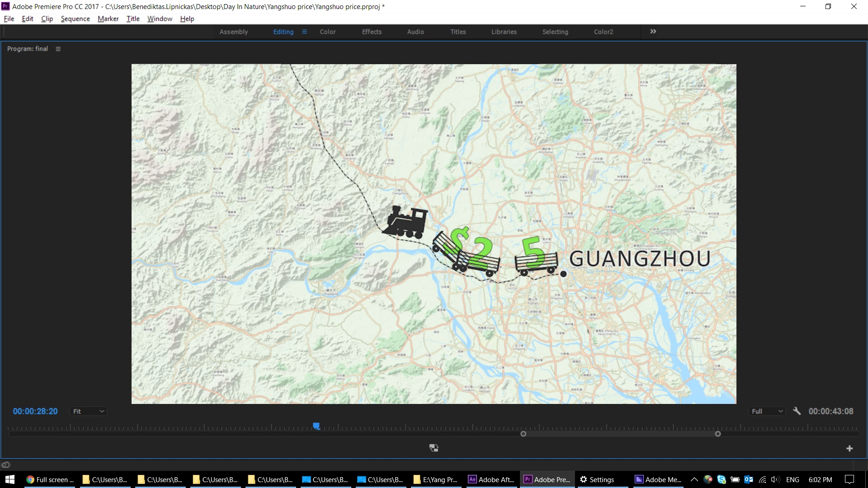Open the Program: final panel menu
The image size is (868, 488).
click(x=58, y=49)
